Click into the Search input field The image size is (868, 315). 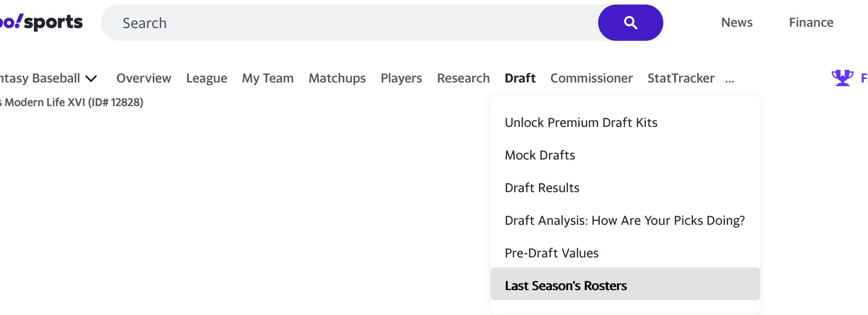tap(349, 23)
